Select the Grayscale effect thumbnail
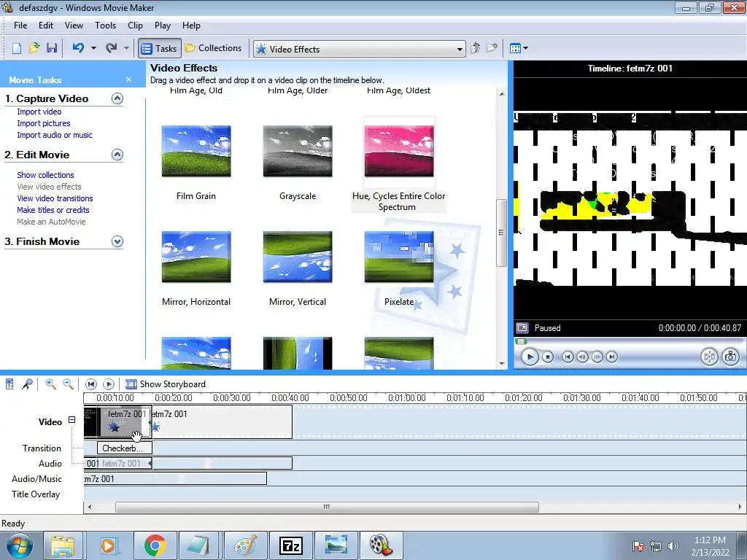 click(x=298, y=152)
